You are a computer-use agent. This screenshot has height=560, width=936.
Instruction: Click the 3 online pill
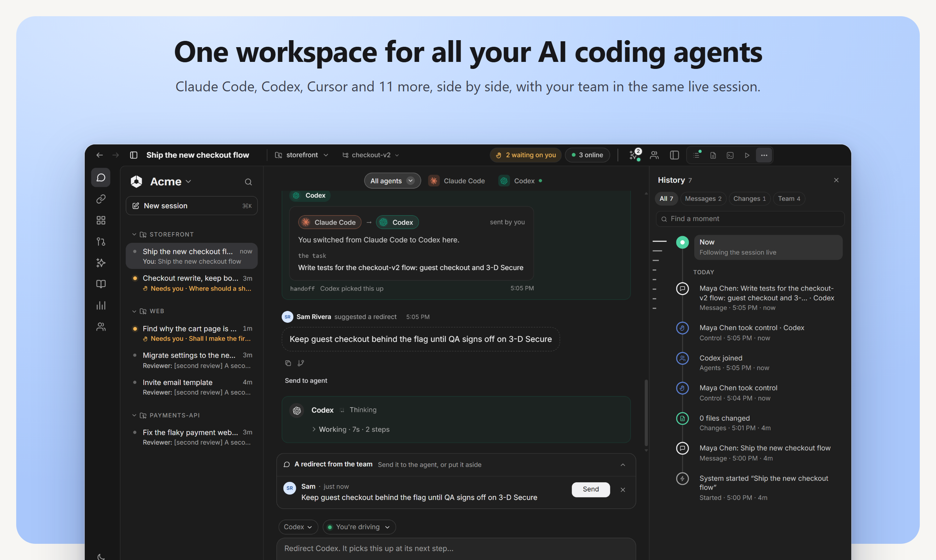tap(587, 155)
